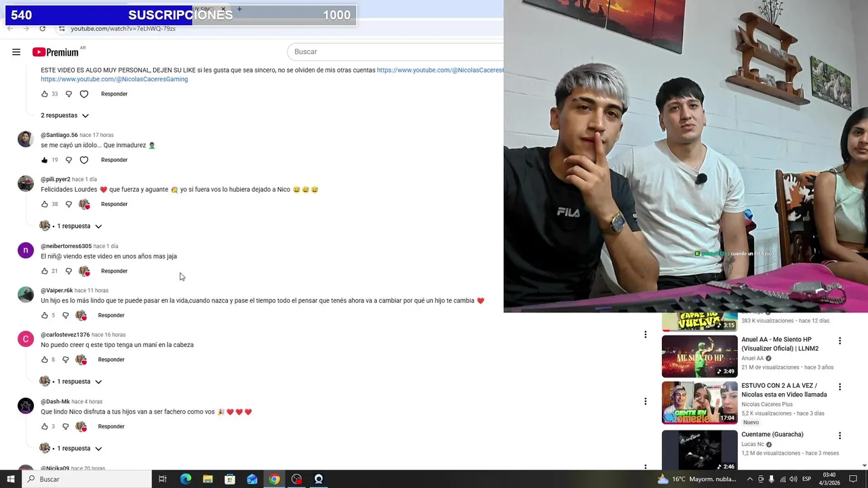The image size is (868, 488).
Task: Remove creator heart from @carlostevez1376 comment
Action: (81, 360)
